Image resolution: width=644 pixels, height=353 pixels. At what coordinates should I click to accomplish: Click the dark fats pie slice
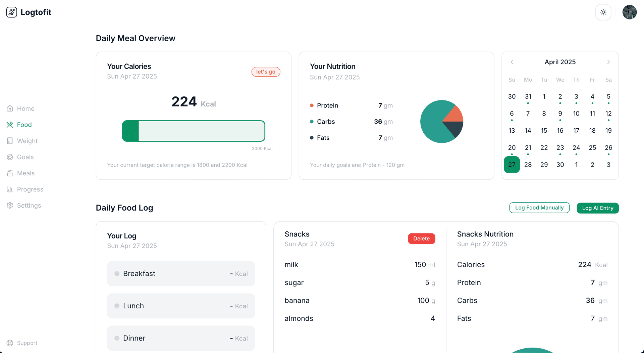454,128
